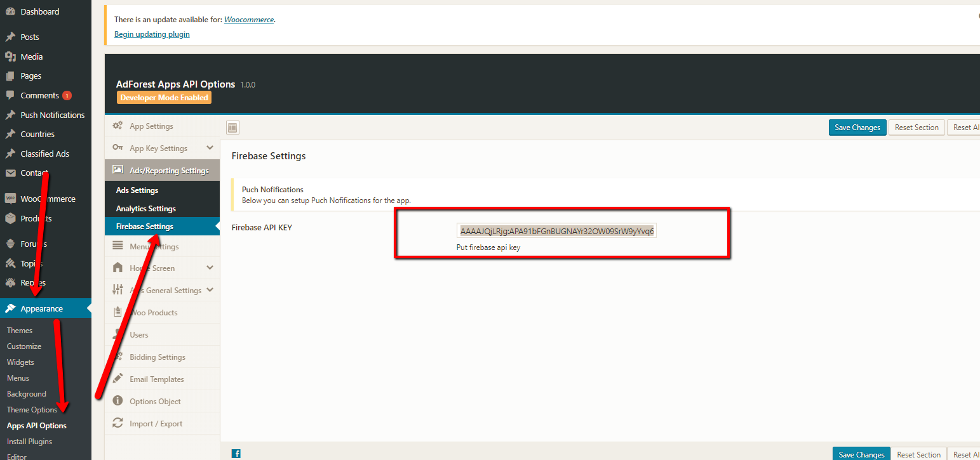980x460 pixels.
Task: Click the top Save Changes button
Action: pos(857,128)
